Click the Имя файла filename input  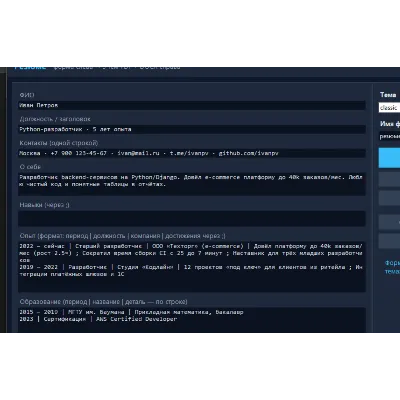point(389,136)
